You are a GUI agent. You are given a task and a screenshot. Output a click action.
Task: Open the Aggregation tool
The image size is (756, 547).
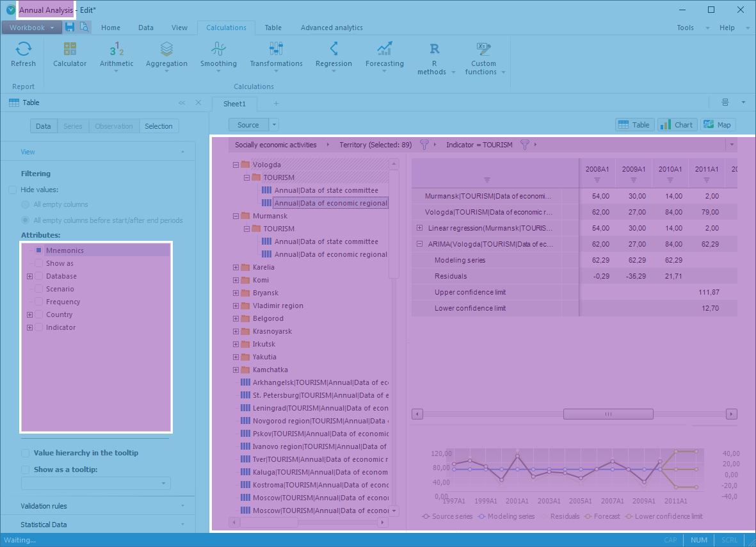coord(166,55)
